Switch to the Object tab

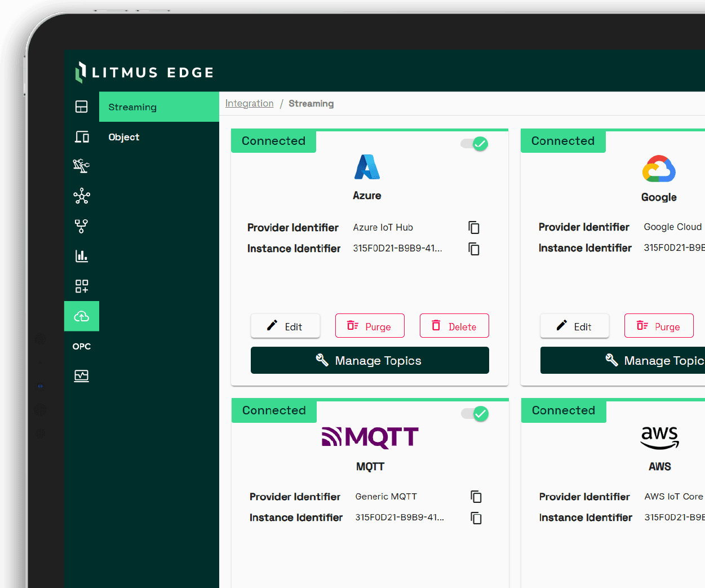(124, 136)
